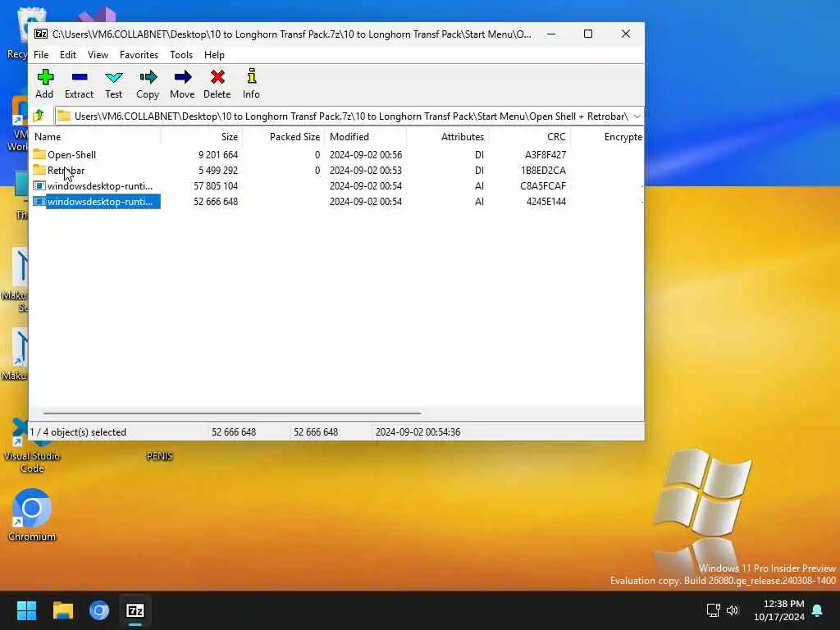This screenshot has height=630, width=840.
Task: Select the Retrobar folder icon
Action: point(39,170)
